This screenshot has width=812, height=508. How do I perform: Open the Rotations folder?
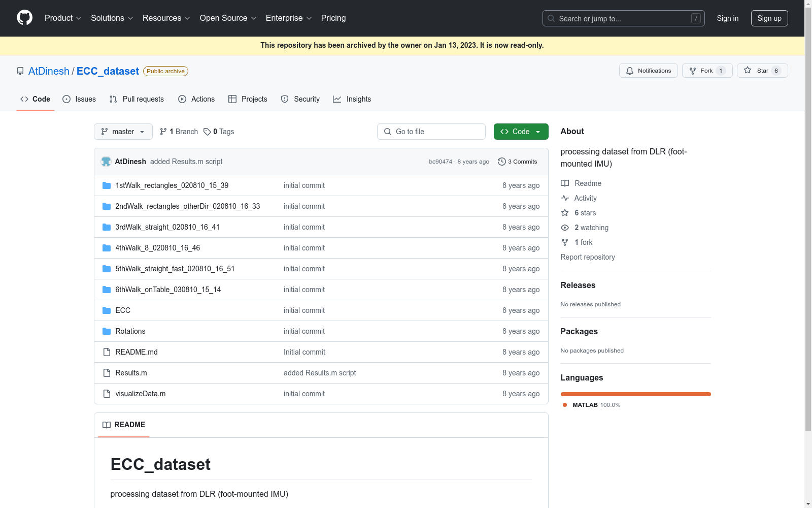[x=130, y=331]
